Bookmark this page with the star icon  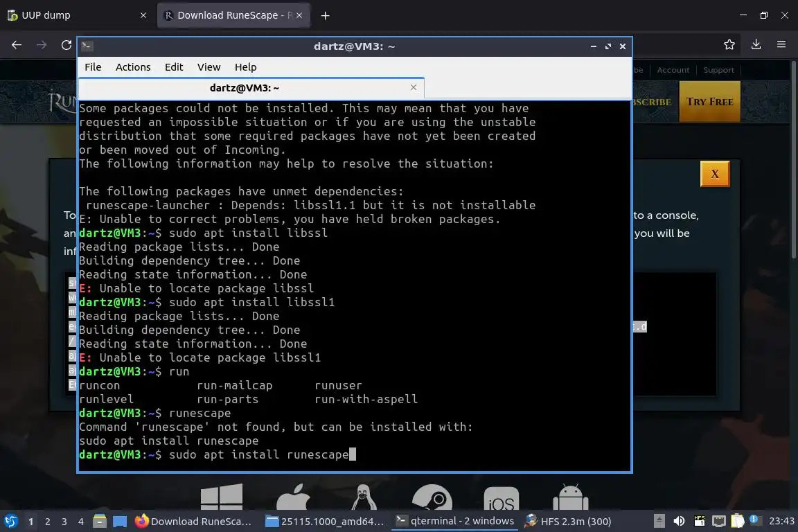[729, 45]
